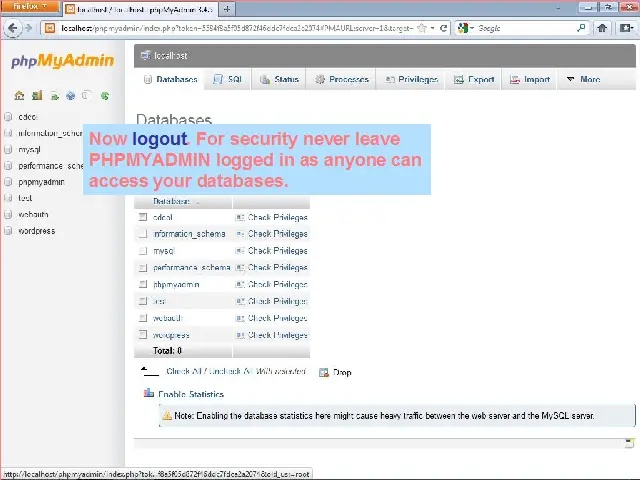Bookmark page with the star icon

(x=422, y=28)
